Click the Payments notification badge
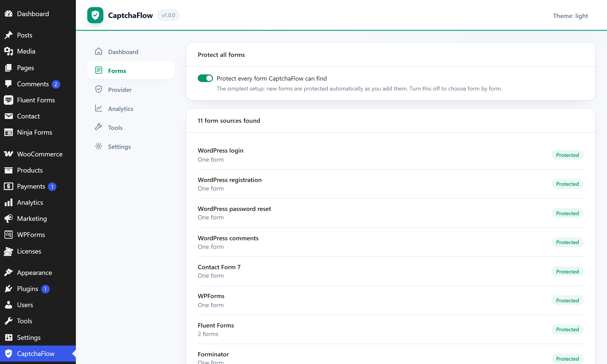This screenshot has height=364, width=607. pyautogui.click(x=52, y=187)
